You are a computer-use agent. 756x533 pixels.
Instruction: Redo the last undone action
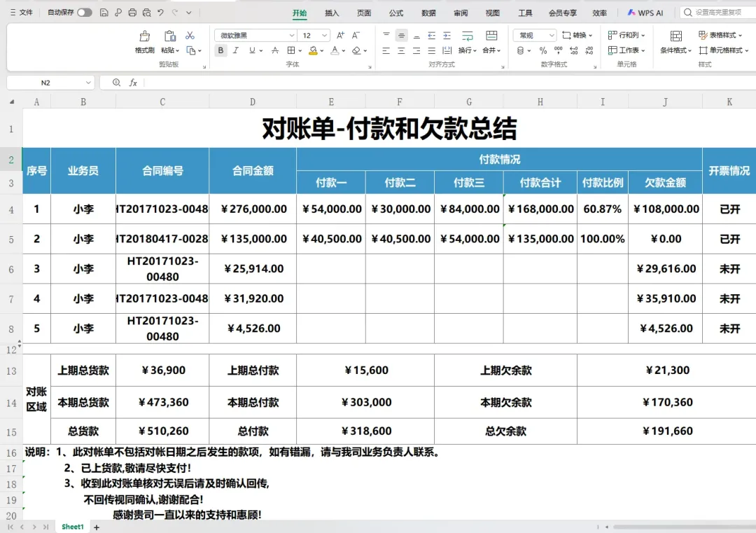174,13
